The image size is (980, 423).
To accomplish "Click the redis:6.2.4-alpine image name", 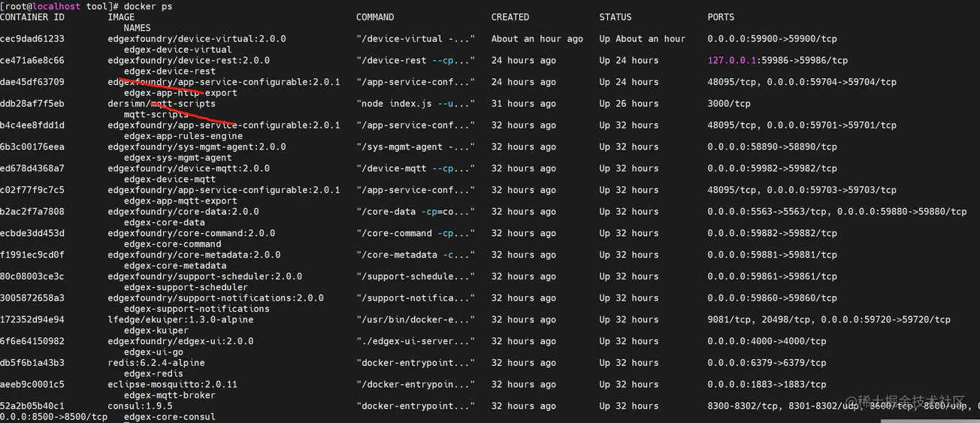I will point(156,363).
